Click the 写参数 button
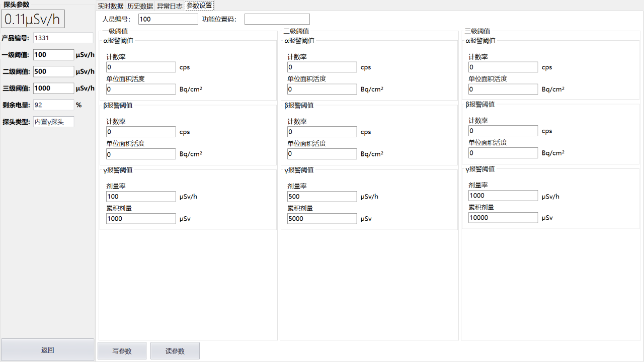The width and height of the screenshot is (644, 362). click(x=122, y=351)
